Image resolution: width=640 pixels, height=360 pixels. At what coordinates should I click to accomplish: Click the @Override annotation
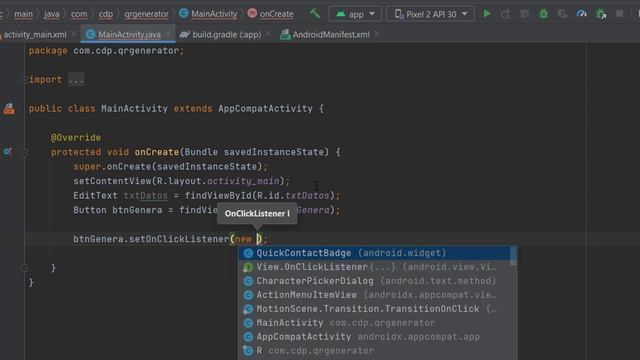click(76, 138)
